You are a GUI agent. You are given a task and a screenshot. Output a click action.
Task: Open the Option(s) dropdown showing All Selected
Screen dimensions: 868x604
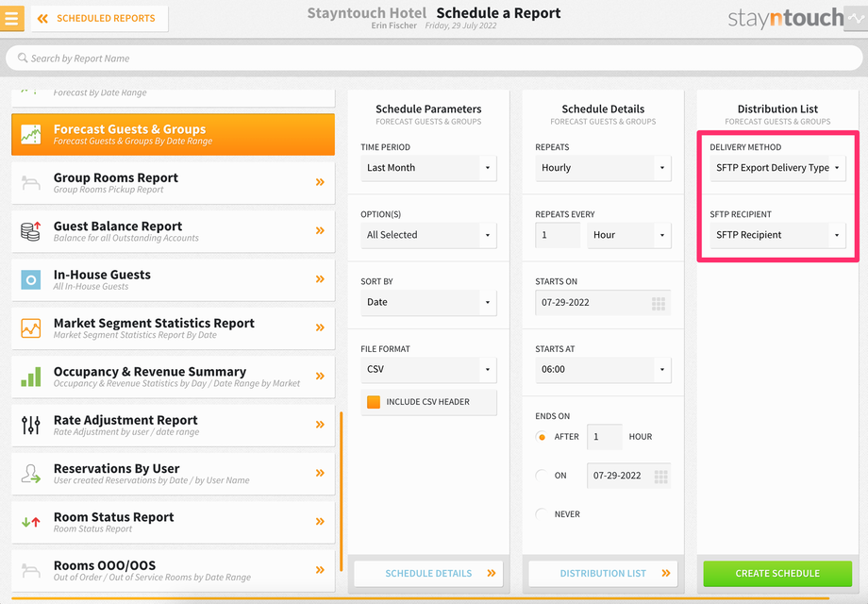click(428, 235)
